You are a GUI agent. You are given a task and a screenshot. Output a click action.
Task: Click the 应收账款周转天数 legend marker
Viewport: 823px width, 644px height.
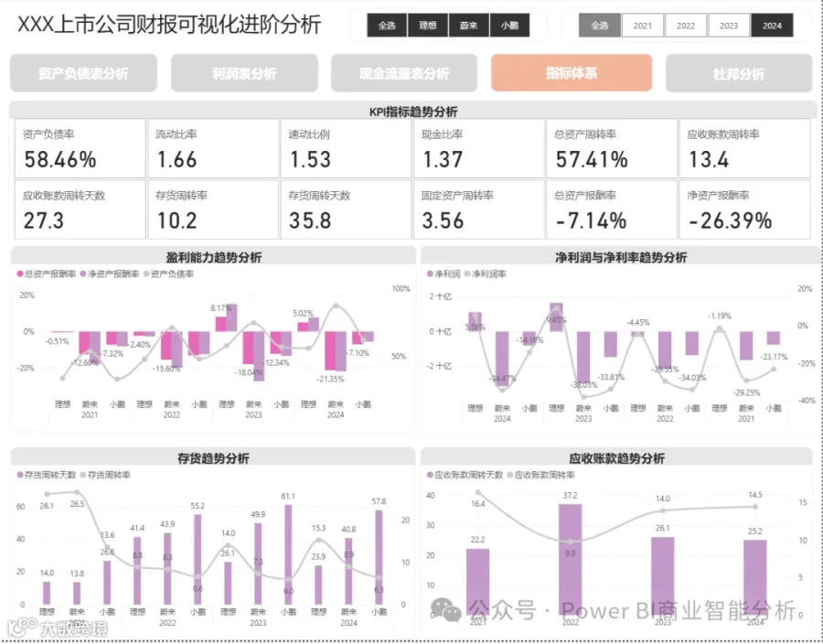(x=430, y=475)
